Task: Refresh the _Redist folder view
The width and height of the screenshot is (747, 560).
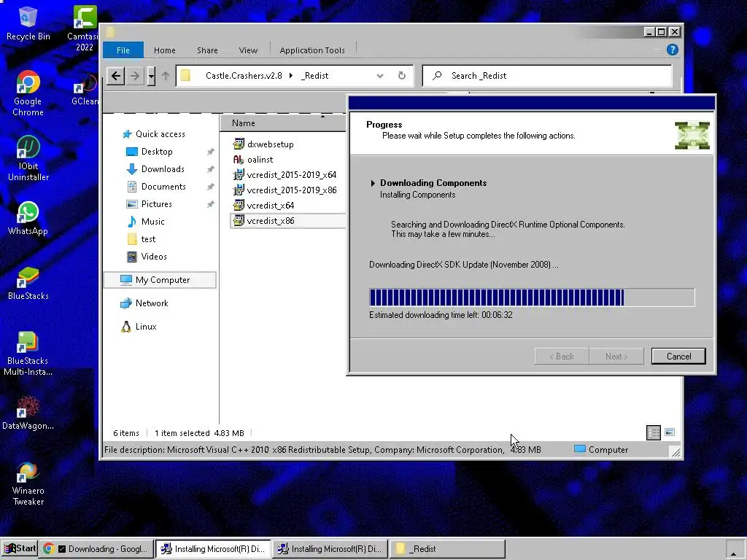Action: (x=402, y=76)
